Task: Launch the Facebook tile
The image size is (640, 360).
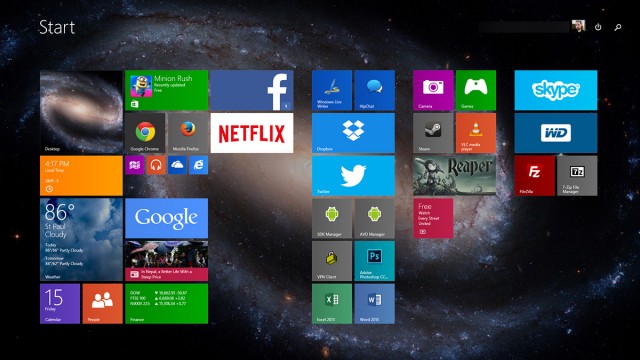Action: [252, 90]
